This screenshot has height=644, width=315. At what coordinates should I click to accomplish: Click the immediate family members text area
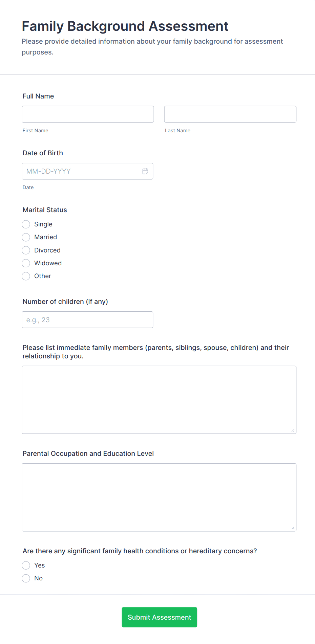pyautogui.click(x=159, y=399)
